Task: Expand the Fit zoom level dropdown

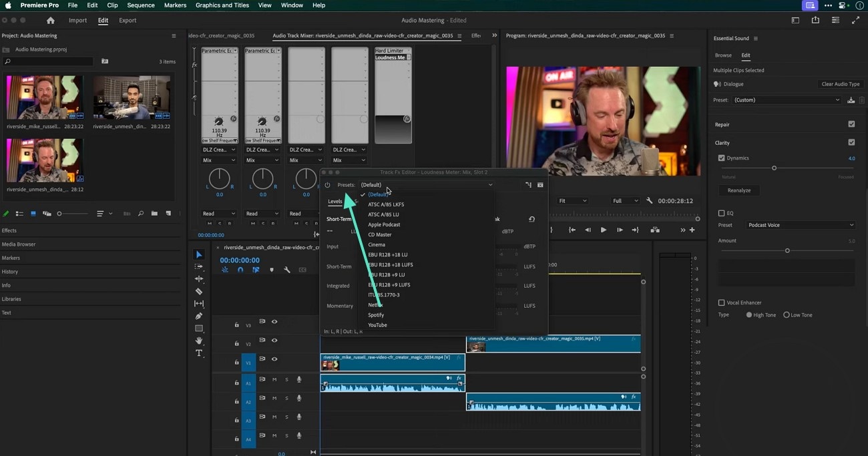Action: [x=572, y=201]
